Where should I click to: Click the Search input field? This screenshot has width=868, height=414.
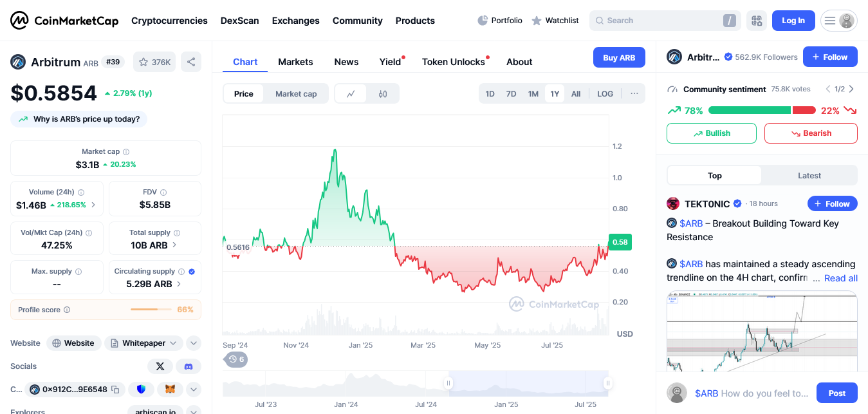[665, 21]
